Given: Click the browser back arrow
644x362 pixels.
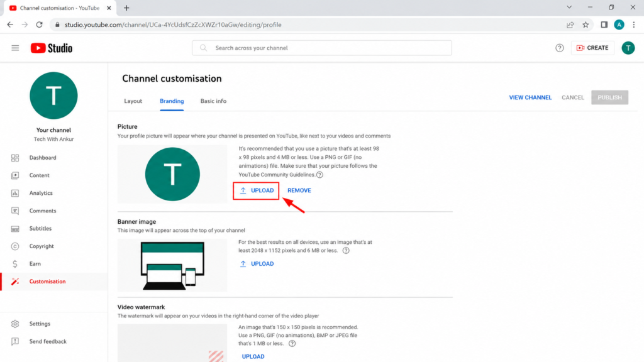Looking at the screenshot, I should [10, 25].
